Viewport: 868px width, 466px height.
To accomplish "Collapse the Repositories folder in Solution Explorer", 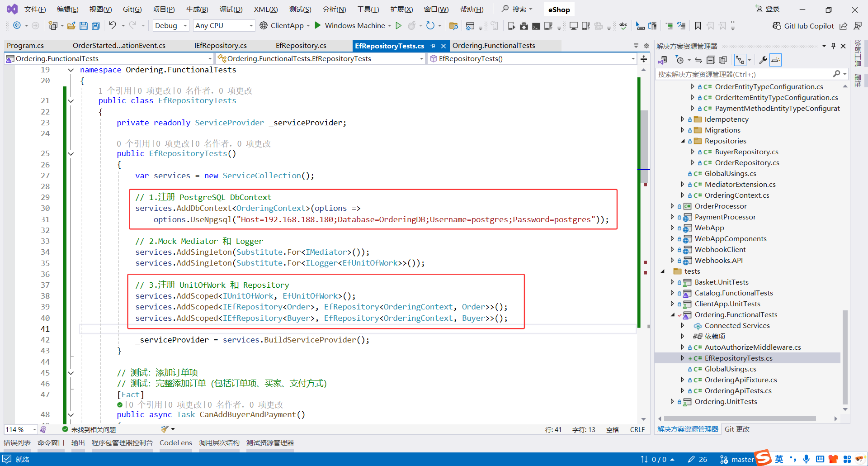I will click(683, 141).
